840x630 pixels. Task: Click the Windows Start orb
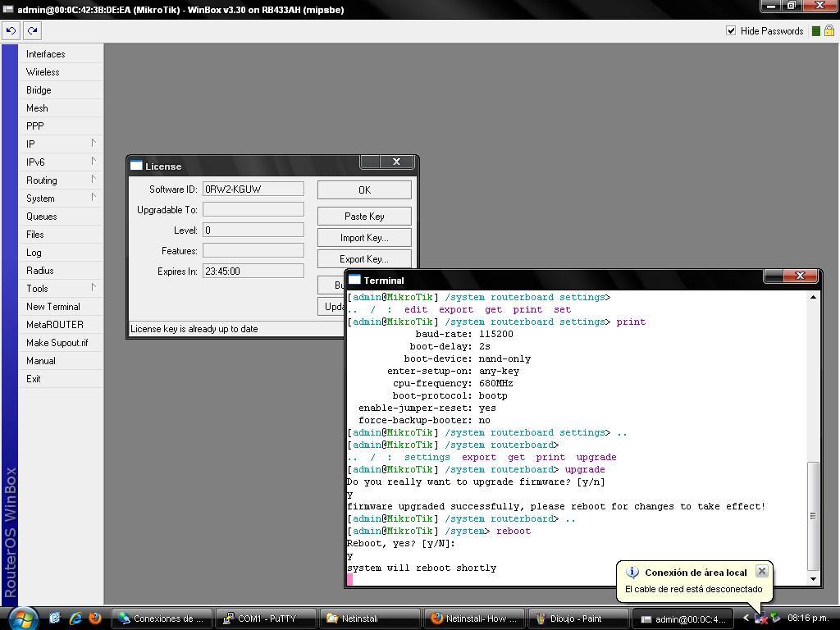click(x=22, y=618)
